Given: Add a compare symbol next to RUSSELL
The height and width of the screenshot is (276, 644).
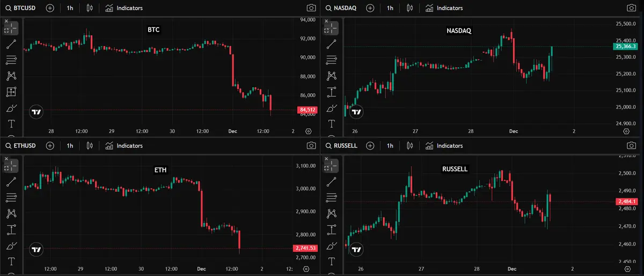Looking at the screenshot, I should (369, 145).
